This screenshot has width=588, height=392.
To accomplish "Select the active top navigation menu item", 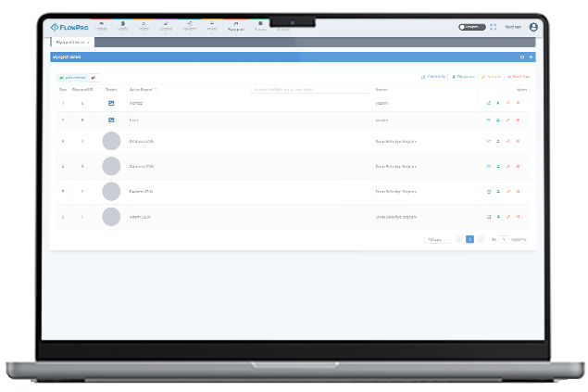I will [x=235, y=28].
